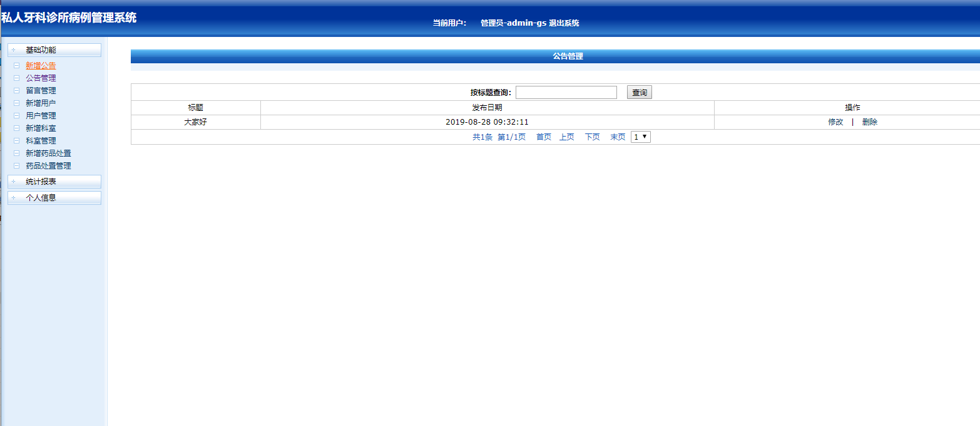Delete the 大家好 announcement via 删除

pyautogui.click(x=869, y=122)
